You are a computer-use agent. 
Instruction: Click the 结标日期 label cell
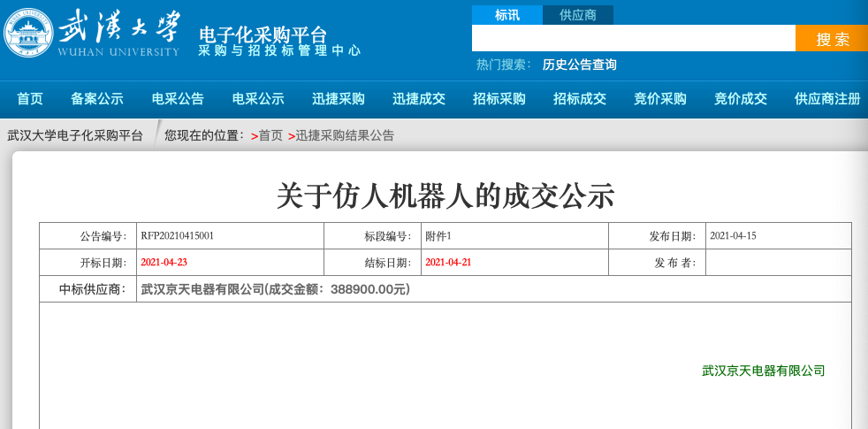coord(372,262)
